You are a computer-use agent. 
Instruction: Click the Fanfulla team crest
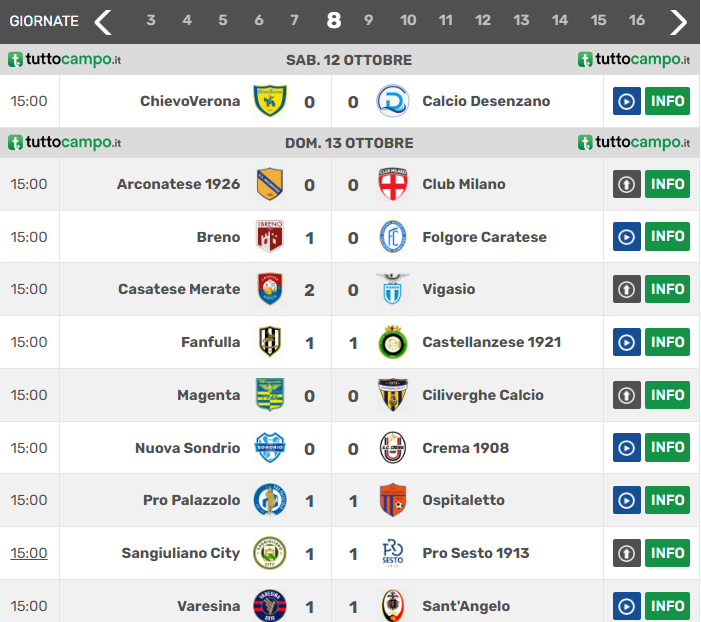pyautogui.click(x=269, y=342)
